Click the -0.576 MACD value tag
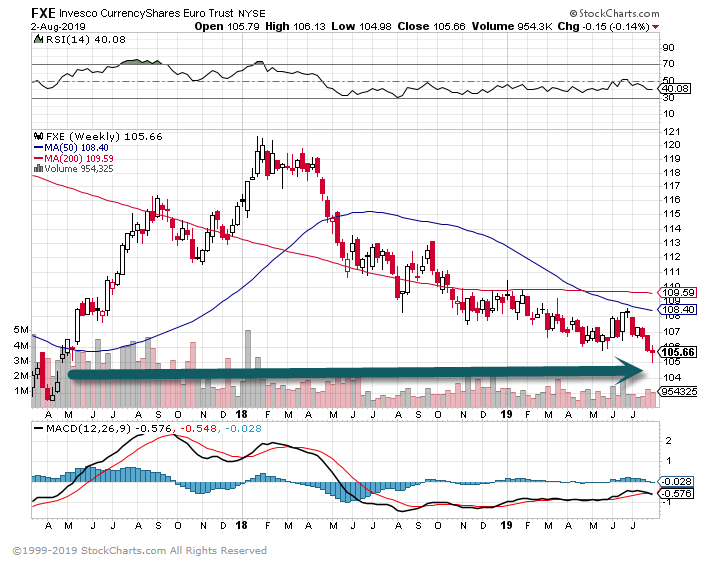Screen dimensions: 723x562 (x=676, y=494)
